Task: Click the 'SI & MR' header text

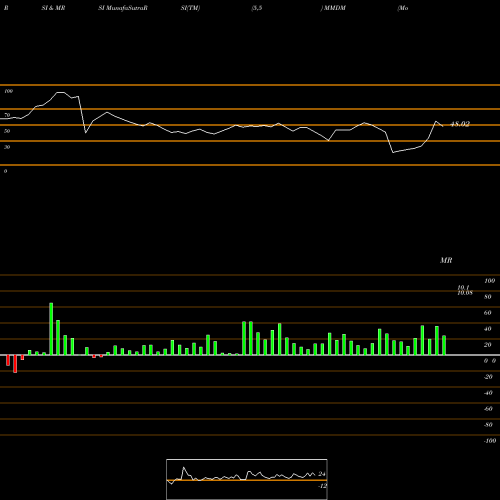Action: click(53, 8)
